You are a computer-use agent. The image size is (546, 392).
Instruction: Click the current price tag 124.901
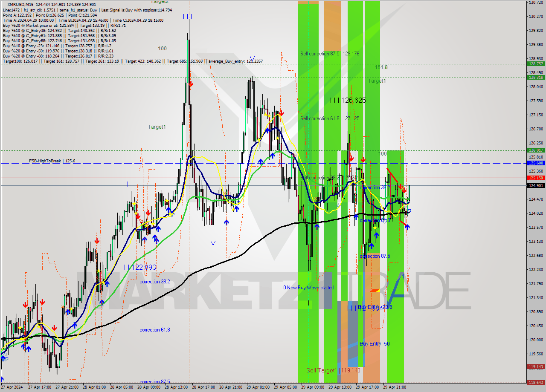point(536,185)
